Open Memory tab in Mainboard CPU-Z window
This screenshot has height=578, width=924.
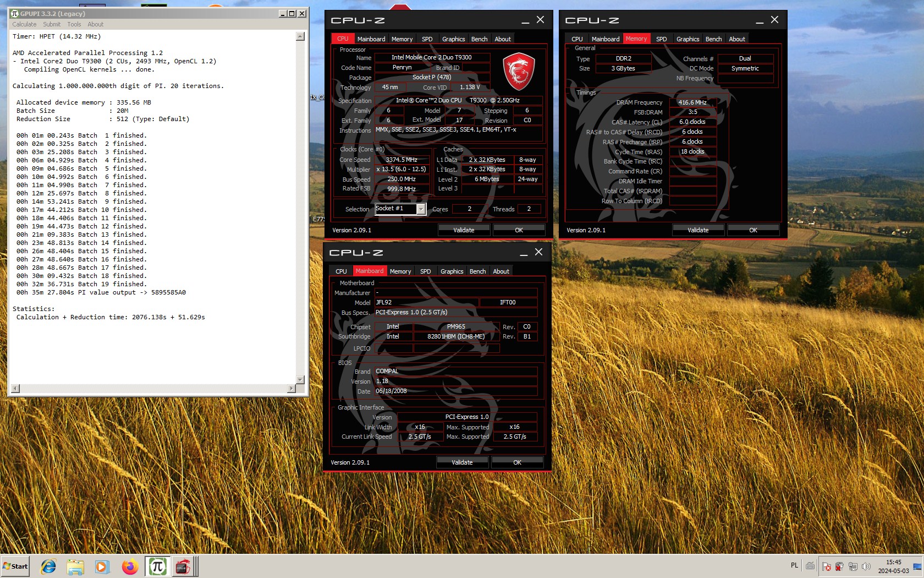[400, 271]
